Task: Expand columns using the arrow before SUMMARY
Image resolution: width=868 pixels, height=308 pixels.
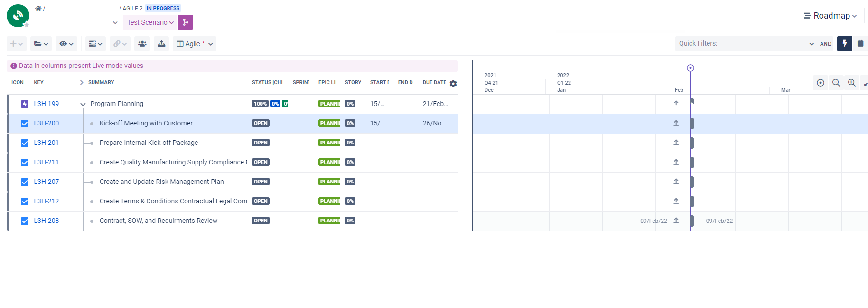Action: click(82, 82)
